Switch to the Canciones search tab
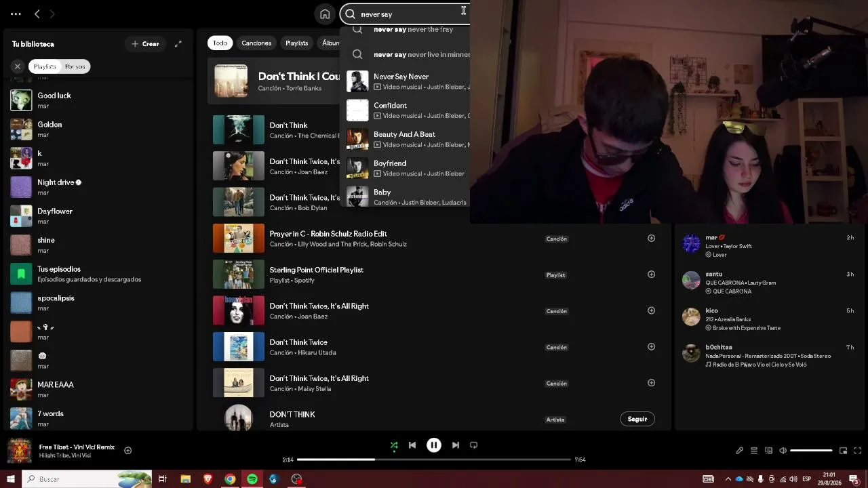 (x=256, y=43)
